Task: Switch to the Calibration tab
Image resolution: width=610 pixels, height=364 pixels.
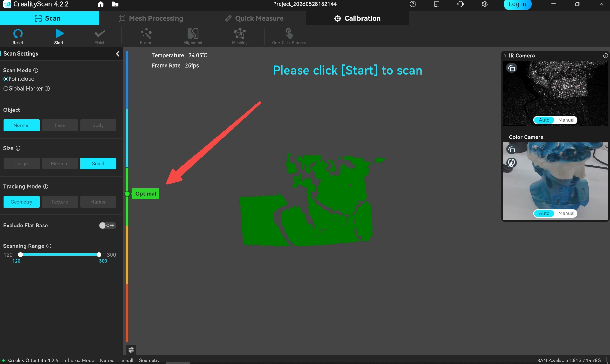Action: pos(357,18)
